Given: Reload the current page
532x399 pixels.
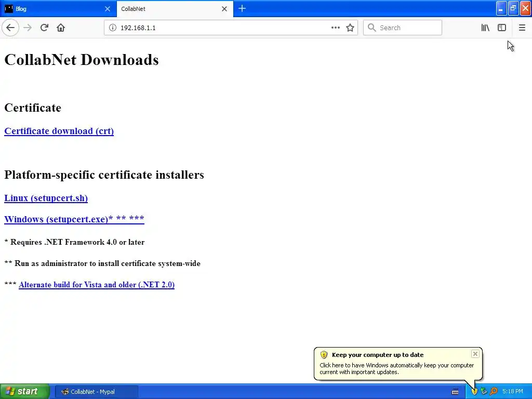Looking at the screenshot, I should 44,28.
